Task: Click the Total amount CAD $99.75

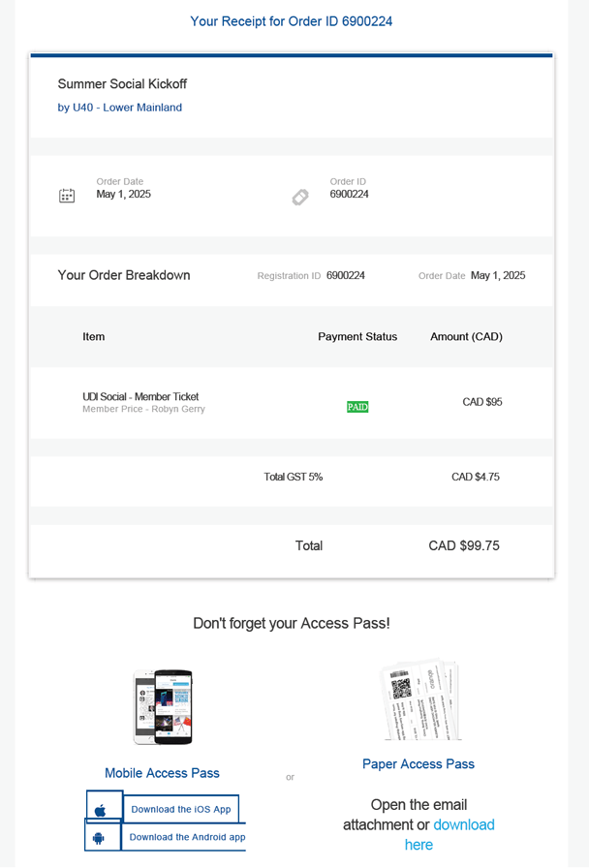Action: click(464, 545)
